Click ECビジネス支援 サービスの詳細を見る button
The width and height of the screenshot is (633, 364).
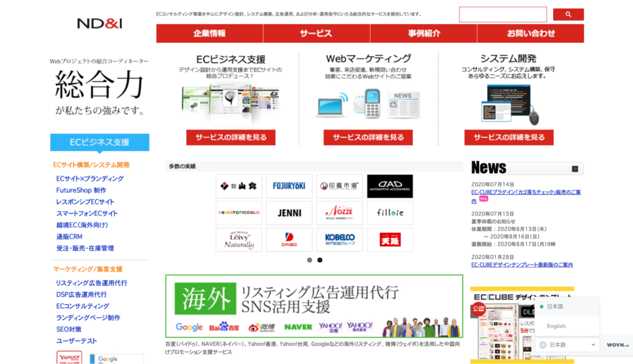tap(231, 138)
